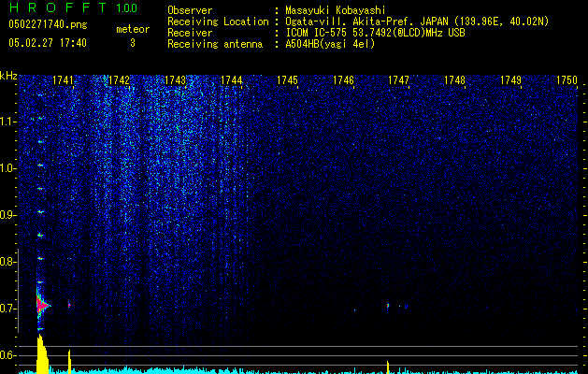Click the 1749 time marker
This screenshot has height=374, width=588.
[x=510, y=79]
